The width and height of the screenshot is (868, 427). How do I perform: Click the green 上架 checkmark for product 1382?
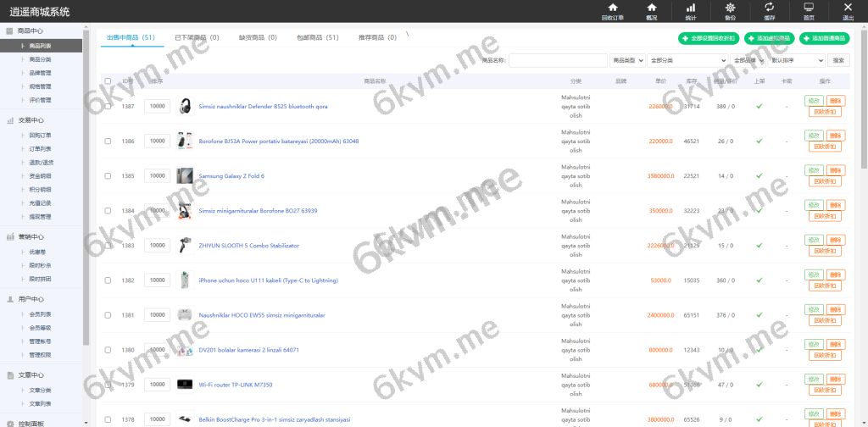coord(759,280)
